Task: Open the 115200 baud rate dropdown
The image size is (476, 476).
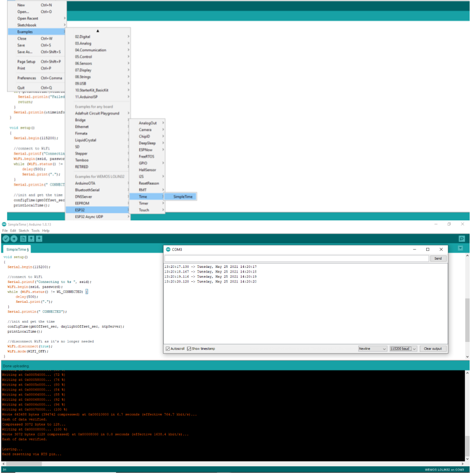Action: point(403,349)
